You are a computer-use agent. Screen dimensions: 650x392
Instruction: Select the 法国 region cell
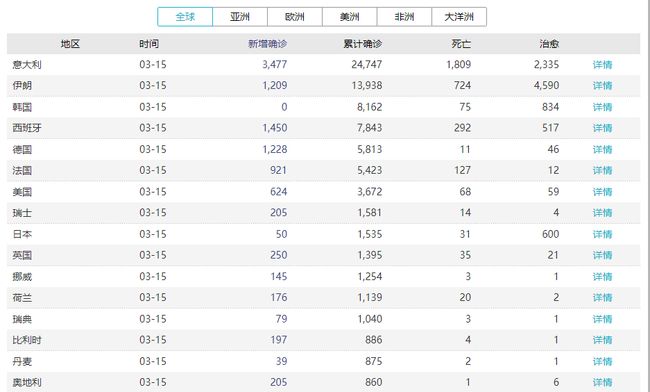(x=22, y=170)
